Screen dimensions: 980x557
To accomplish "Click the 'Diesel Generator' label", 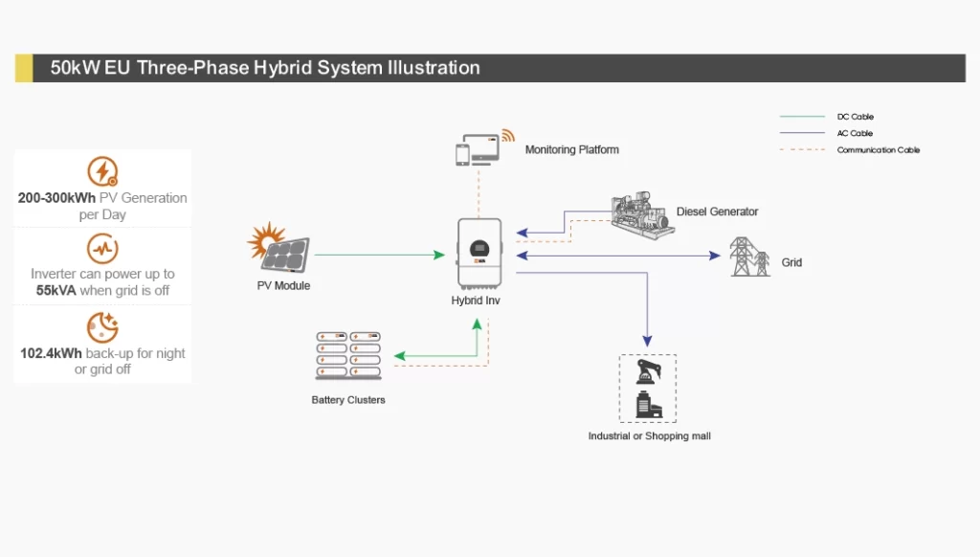I will click(718, 212).
